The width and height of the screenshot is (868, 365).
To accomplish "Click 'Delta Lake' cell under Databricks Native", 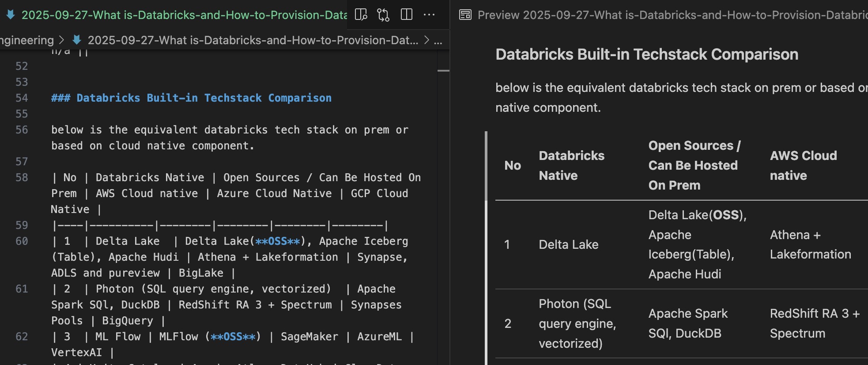I will pyautogui.click(x=569, y=245).
